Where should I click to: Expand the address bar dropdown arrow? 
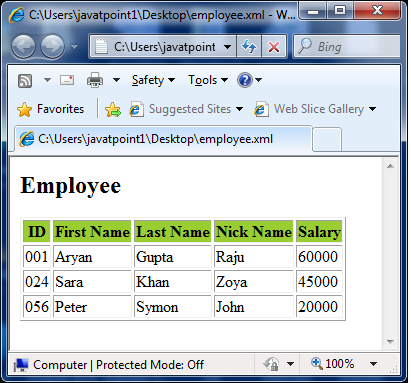coord(227,47)
